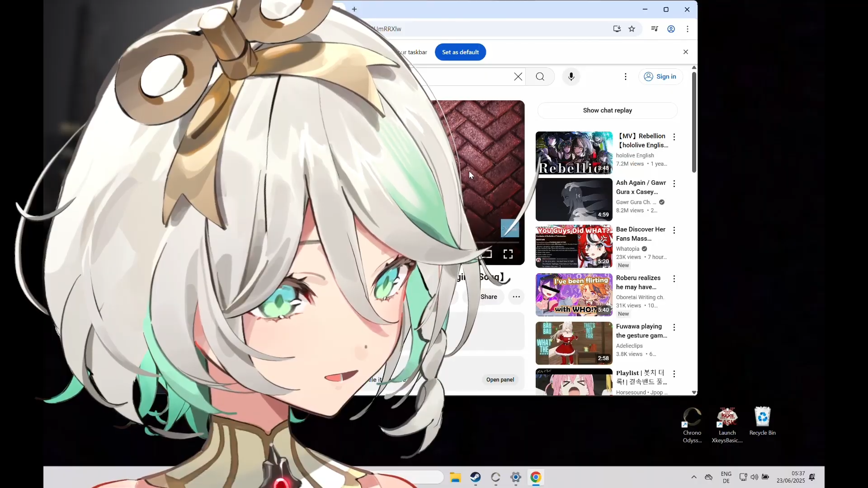Open YouTube settings three-dot menu
The width and height of the screenshot is (868, 488).
[625, 77]
